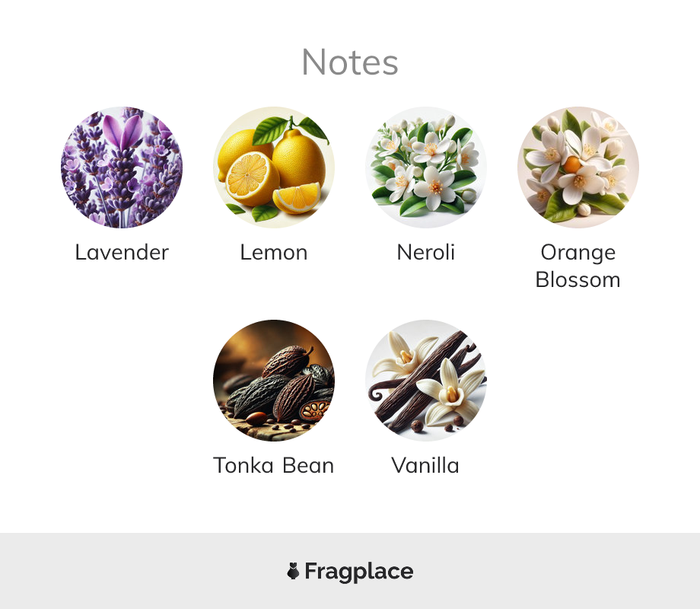700x609 pixels.
Task: Open the Fragplace brand name link
Action: click(x=359, y=572)
